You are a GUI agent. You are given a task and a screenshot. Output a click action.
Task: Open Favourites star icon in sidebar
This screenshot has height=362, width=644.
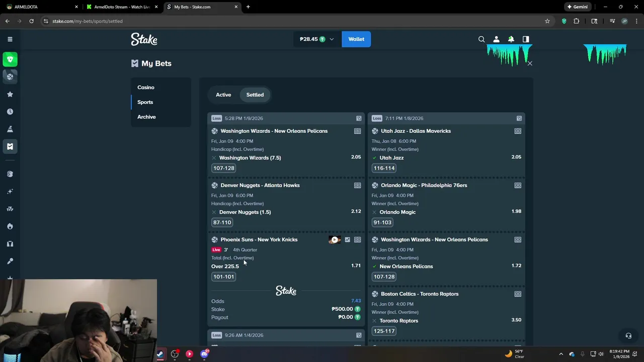[x=10, y=94]
